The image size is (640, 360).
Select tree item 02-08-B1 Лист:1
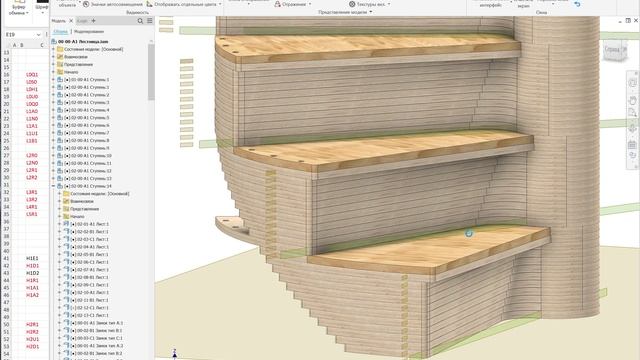(x=89, y=277)
